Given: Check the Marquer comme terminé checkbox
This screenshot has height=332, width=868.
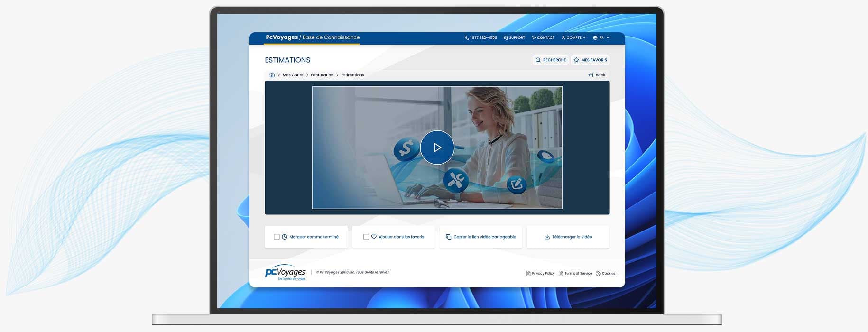Looking at the screenshot, I should point(277,237).
